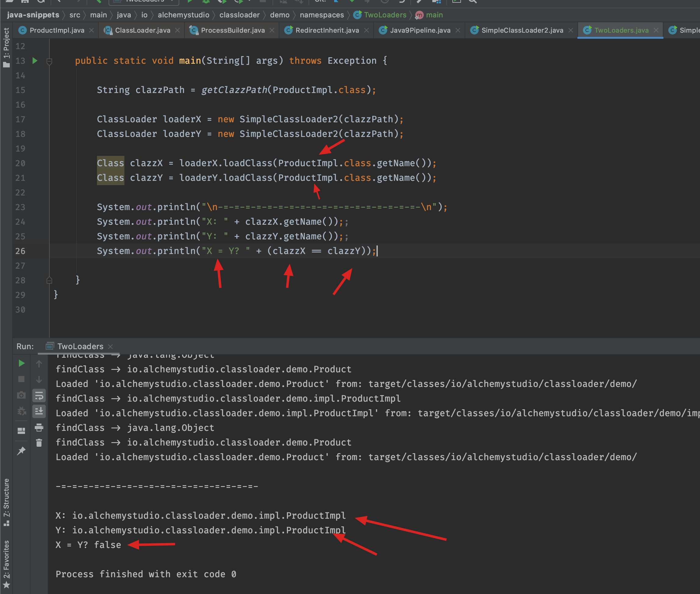
Task: Close the ProductImpl.java tab
Action: point(91,30)
